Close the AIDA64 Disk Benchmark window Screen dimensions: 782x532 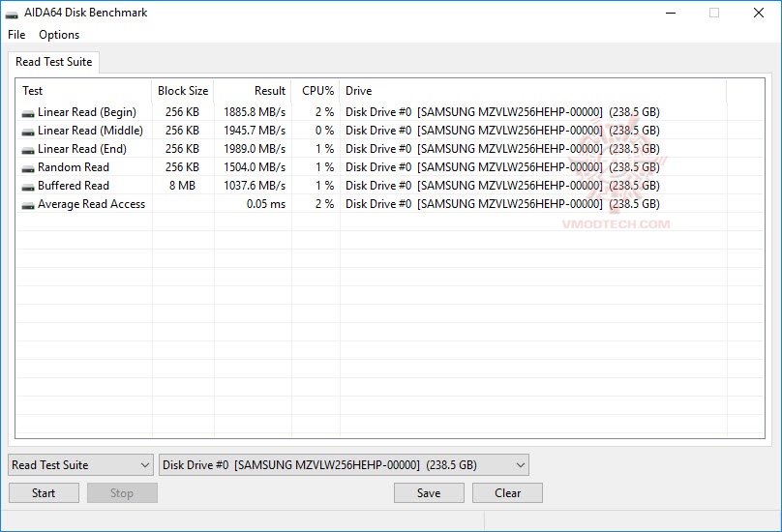tap(759, 13)
